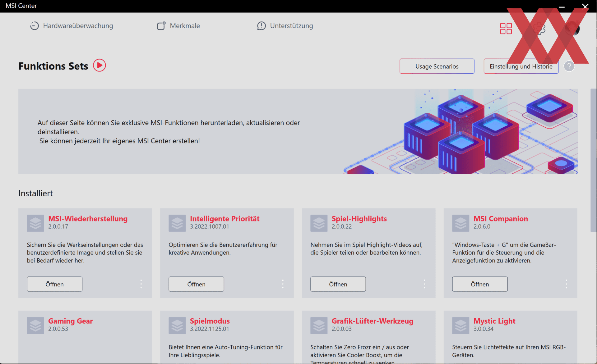The image size is (597, 364).
Task: Click the Gaming Gear layers icon
Action: [x=35, y=325]
